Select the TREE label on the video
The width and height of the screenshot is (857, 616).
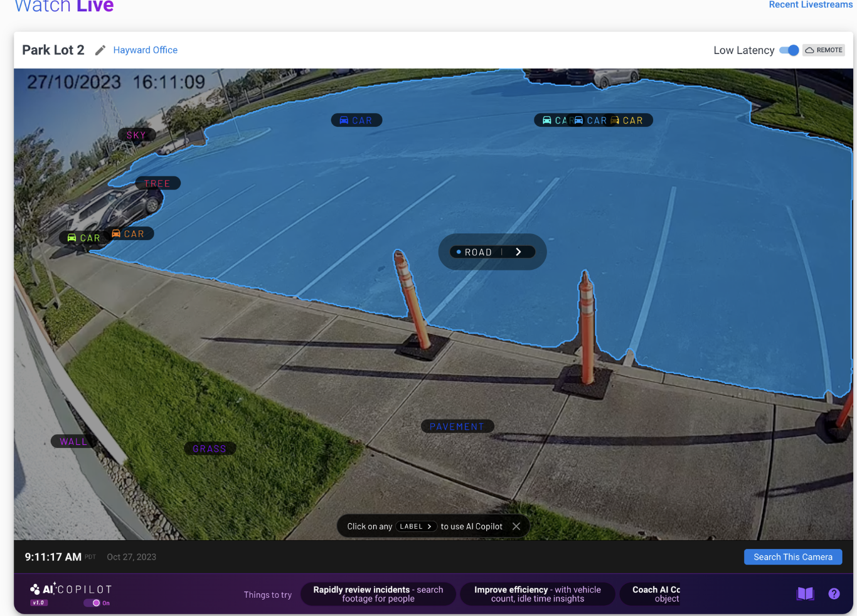[x=157, y=183]
